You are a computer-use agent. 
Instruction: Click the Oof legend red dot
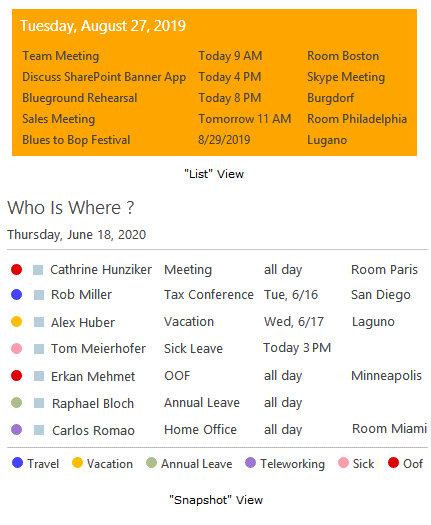click(x=393, y=463)
